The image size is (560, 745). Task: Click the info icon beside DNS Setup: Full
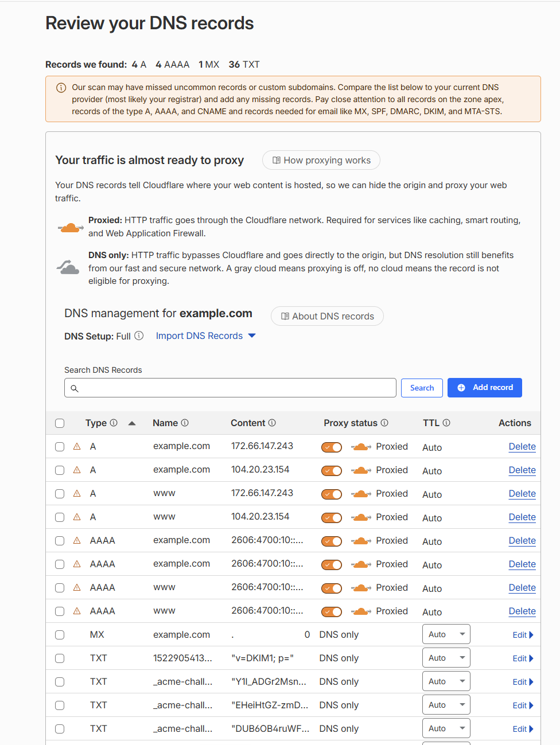[x=139, y=336]
